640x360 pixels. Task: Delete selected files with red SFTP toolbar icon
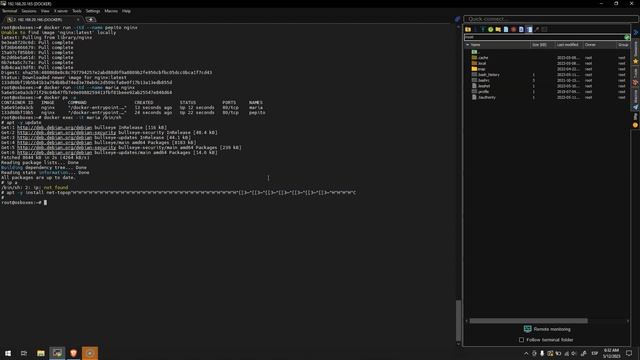tap(513, 29)
